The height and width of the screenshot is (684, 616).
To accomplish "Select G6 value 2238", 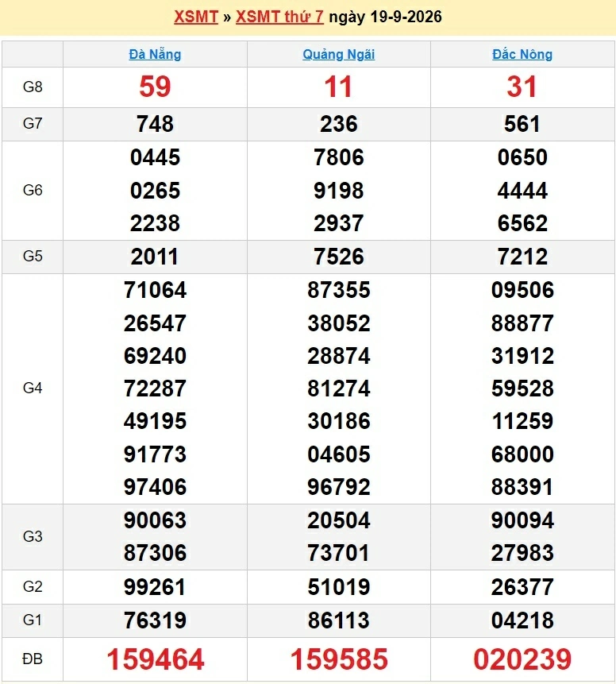I will click(x=156, y=223).
